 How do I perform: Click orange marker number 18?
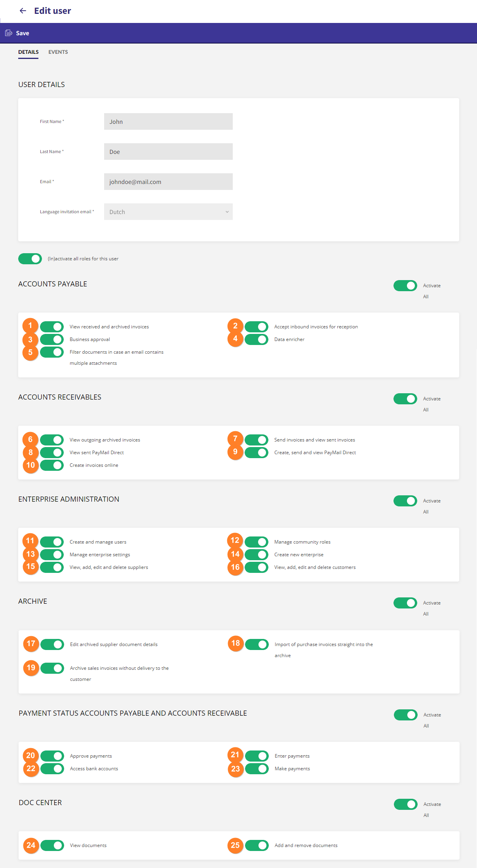(236, 643)
